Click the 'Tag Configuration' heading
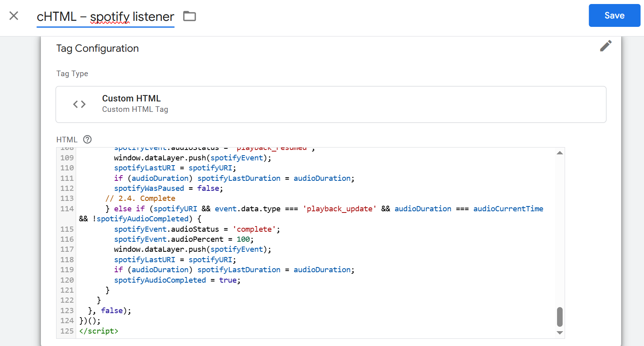The image size is (644, 346). click(x=97, y=48)
